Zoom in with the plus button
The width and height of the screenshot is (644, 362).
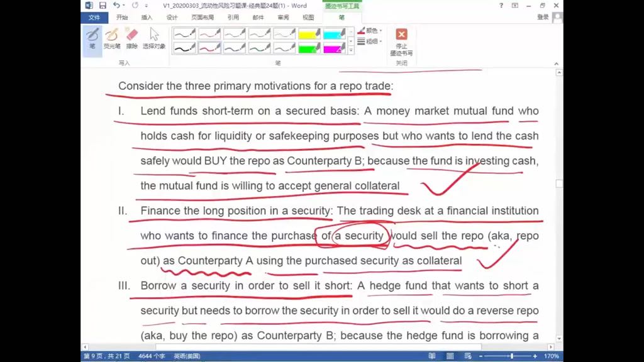(x=535, y=356)
